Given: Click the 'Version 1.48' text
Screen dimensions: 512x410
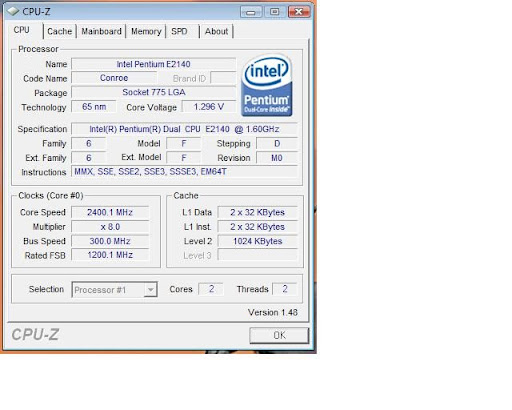Looking at the screenshot, I should click(x=273, y=313).
